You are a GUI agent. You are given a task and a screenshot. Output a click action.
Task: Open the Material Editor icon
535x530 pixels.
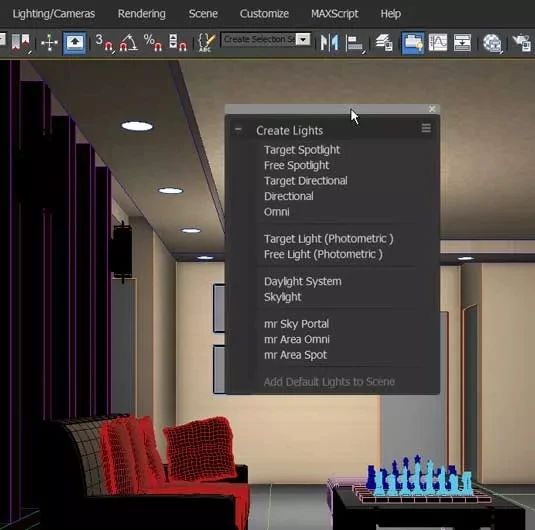492,43
